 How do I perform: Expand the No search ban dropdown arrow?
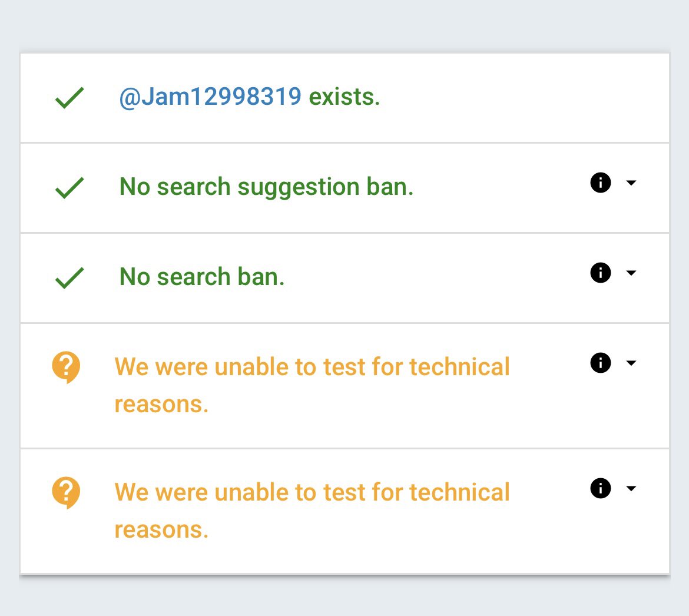click(631, 273)
